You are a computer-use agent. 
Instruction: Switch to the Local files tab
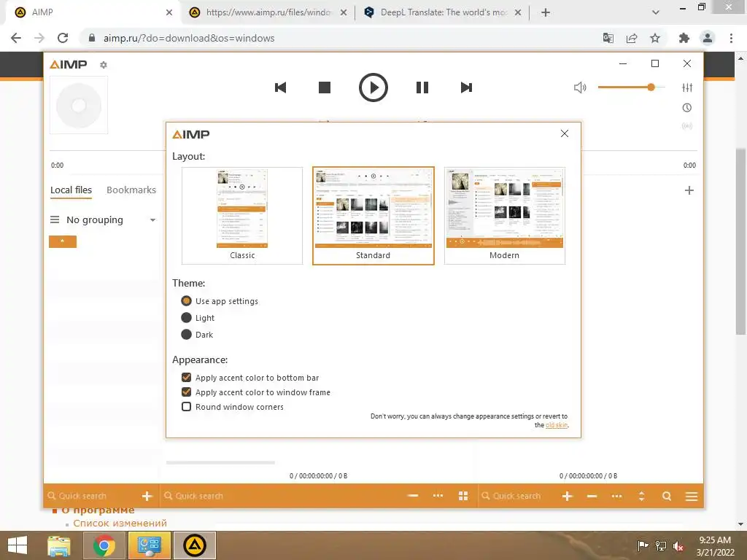[71, 190]
